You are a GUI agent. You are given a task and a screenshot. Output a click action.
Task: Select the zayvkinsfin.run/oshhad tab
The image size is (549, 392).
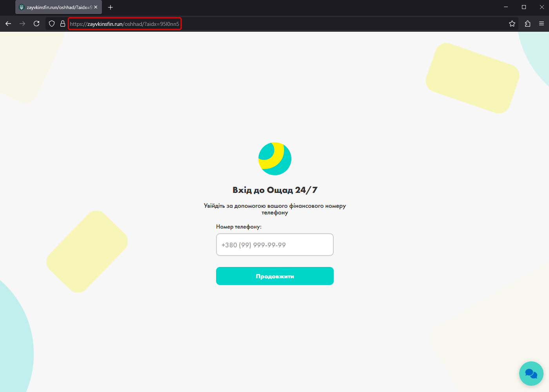pyautogui.click(x=58, y=7)
